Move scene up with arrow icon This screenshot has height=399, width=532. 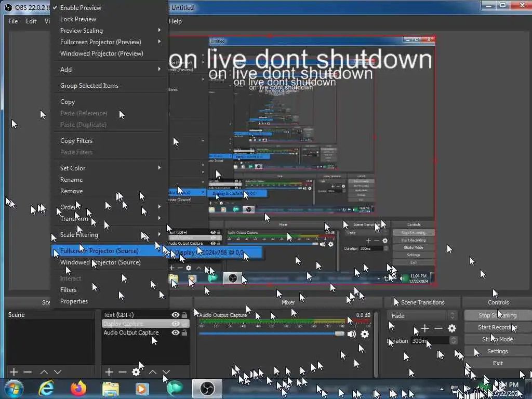44,372
